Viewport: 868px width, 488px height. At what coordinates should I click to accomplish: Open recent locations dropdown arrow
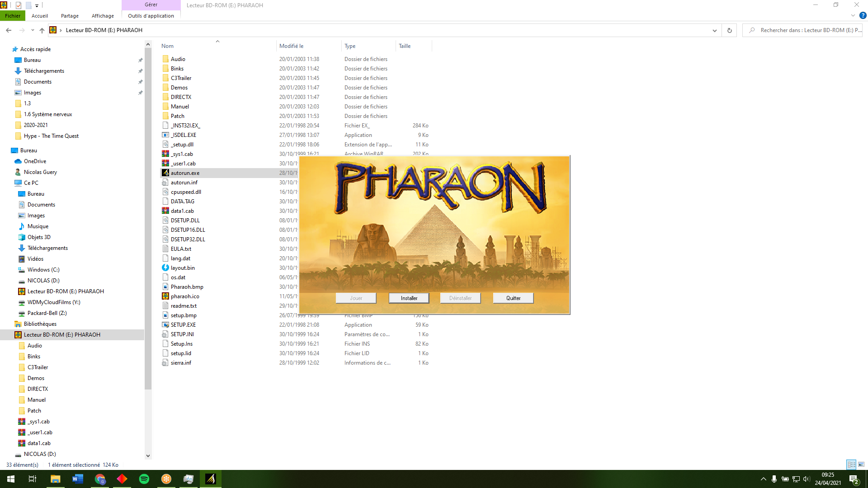[32, 30]
